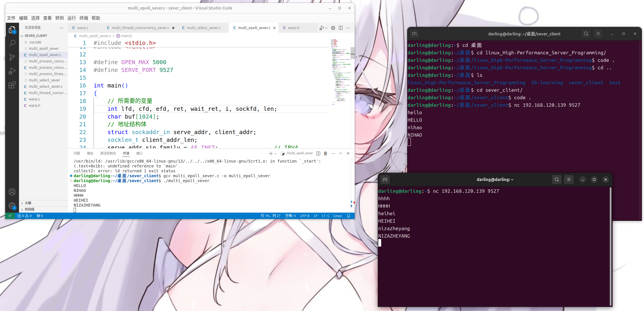Open the 转到 menu
The width and height of the screenshot is (644, 311).
tap(60, 18)
